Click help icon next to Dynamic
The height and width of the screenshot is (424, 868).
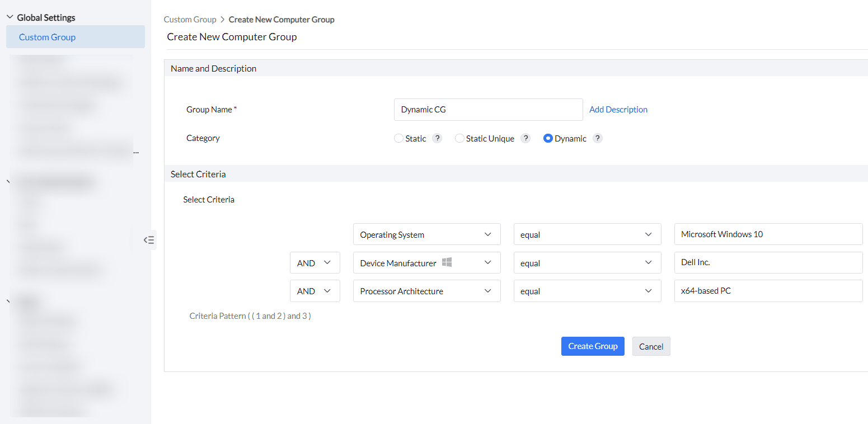[597, 138]
